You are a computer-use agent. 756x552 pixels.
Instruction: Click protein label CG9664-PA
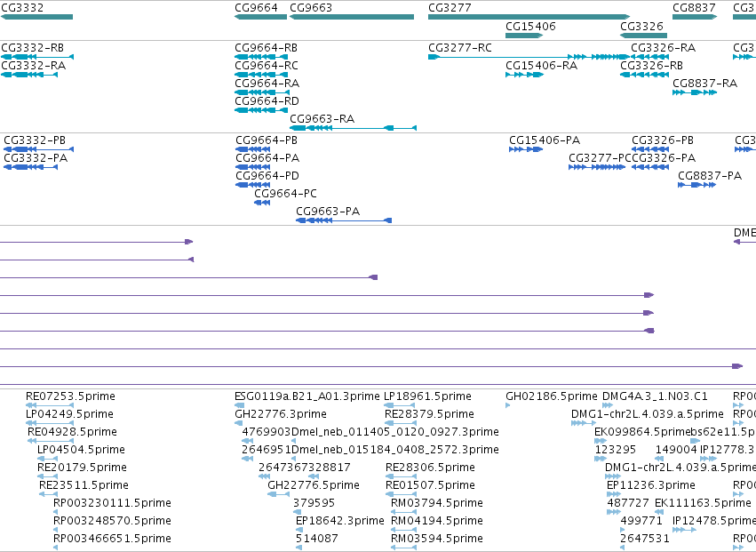(267, 158)
